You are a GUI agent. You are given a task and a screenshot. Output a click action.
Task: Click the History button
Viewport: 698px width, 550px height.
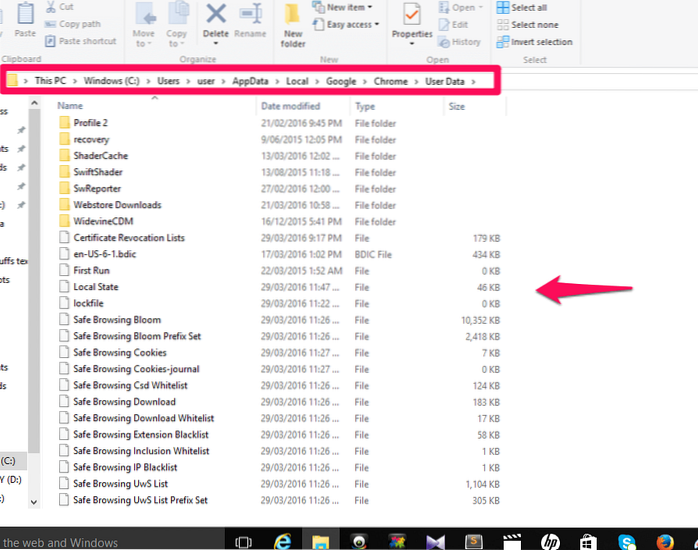pos(459,42)
